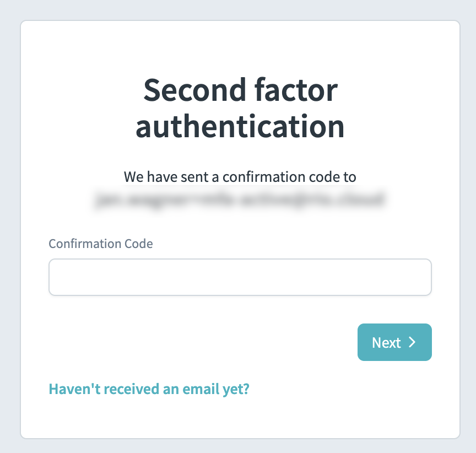Screen dimensions: 476x453
Task: Click the 'Next' label text on the button
Action: (387, 342)
